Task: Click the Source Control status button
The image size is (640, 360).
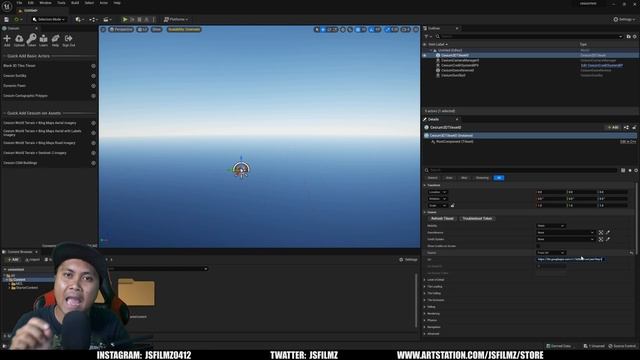Action: tap(622, 346)
